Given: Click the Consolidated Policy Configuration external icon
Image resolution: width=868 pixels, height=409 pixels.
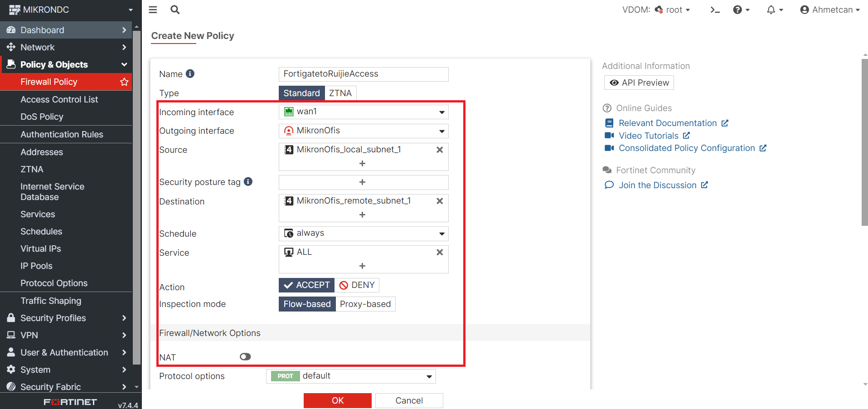Looking at the screenshot, I should pos(763,148).
